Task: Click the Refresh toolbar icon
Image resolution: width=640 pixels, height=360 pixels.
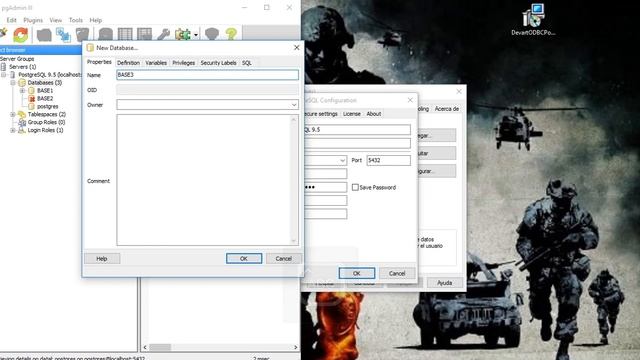Action: pyautogui.click(x=21, y=34)
